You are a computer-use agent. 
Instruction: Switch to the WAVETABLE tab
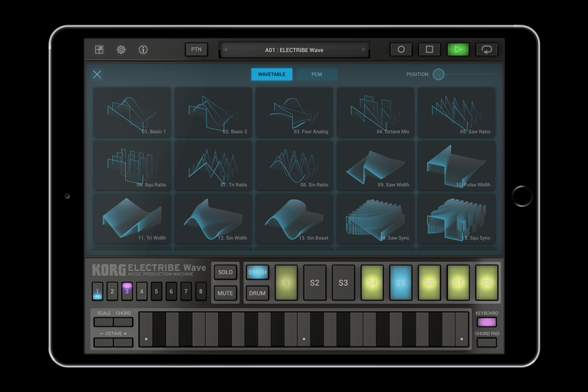(x=271, y=75)
